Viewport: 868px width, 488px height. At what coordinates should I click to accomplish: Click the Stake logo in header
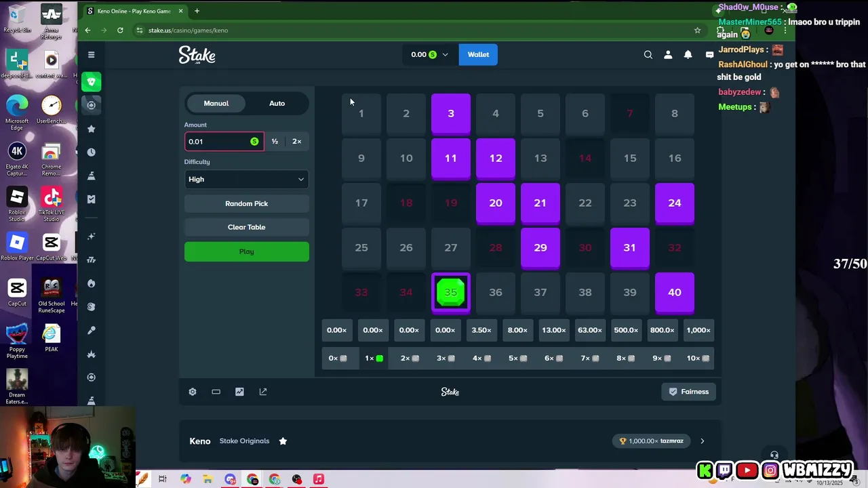tap(197, 55)
